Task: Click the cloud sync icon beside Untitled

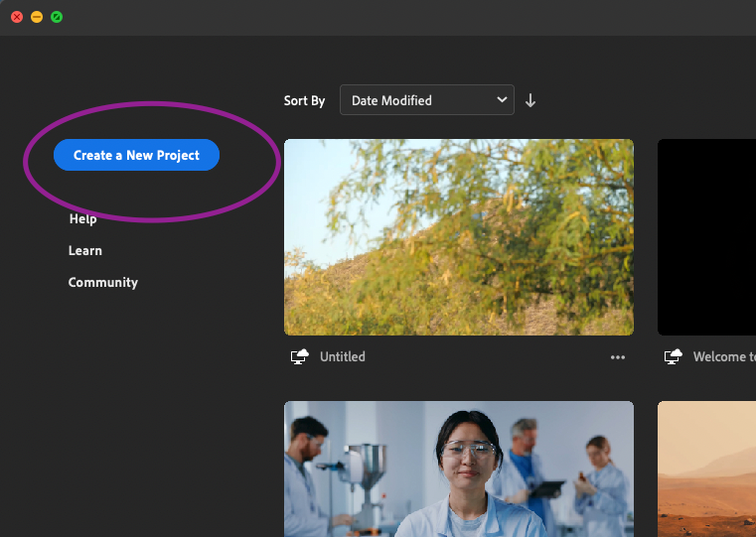Action: tap(299, 357)
